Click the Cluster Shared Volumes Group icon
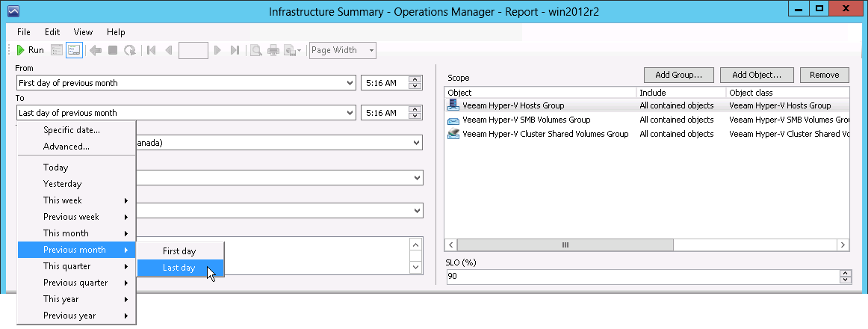 coord(453,134)
